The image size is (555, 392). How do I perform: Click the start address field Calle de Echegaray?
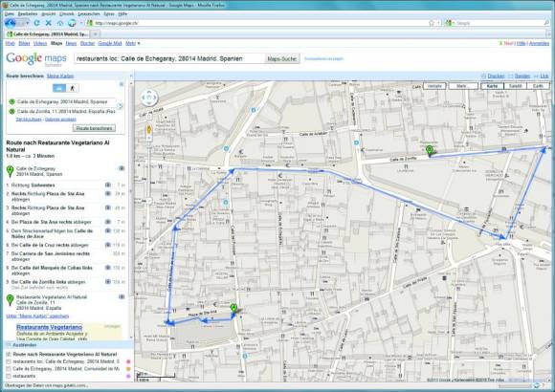pyautogui.click(x=66, y=101)
